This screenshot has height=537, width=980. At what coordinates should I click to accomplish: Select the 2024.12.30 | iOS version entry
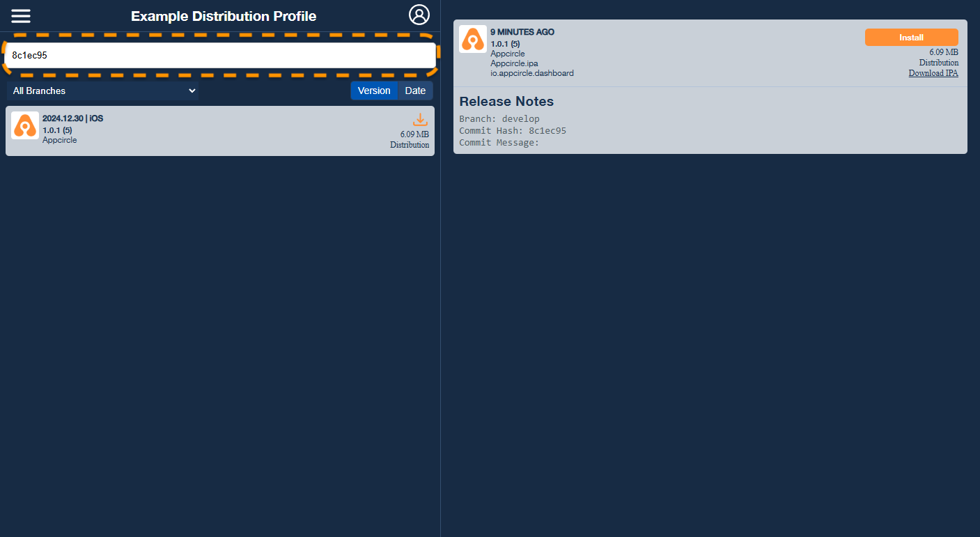point(220,131)
